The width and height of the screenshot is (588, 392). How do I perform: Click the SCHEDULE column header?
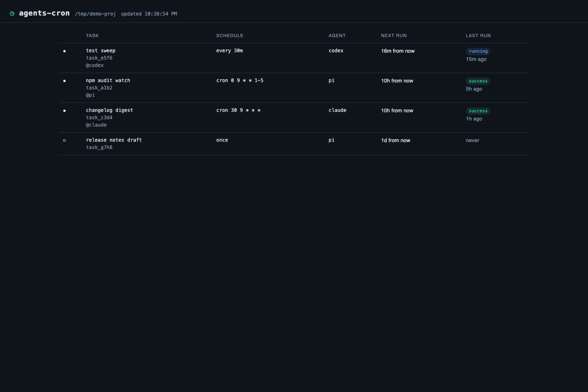pyautogui.click(x=230, y=36)
